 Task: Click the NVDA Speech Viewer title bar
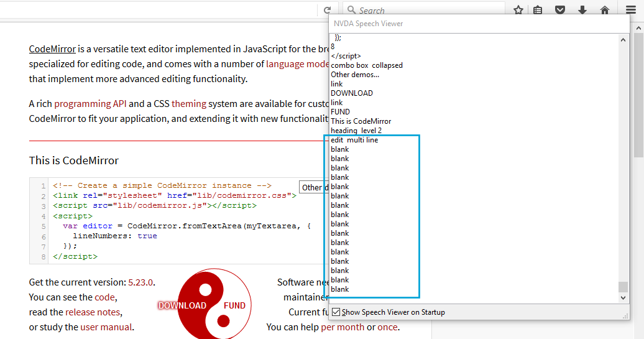coord(479,24)
